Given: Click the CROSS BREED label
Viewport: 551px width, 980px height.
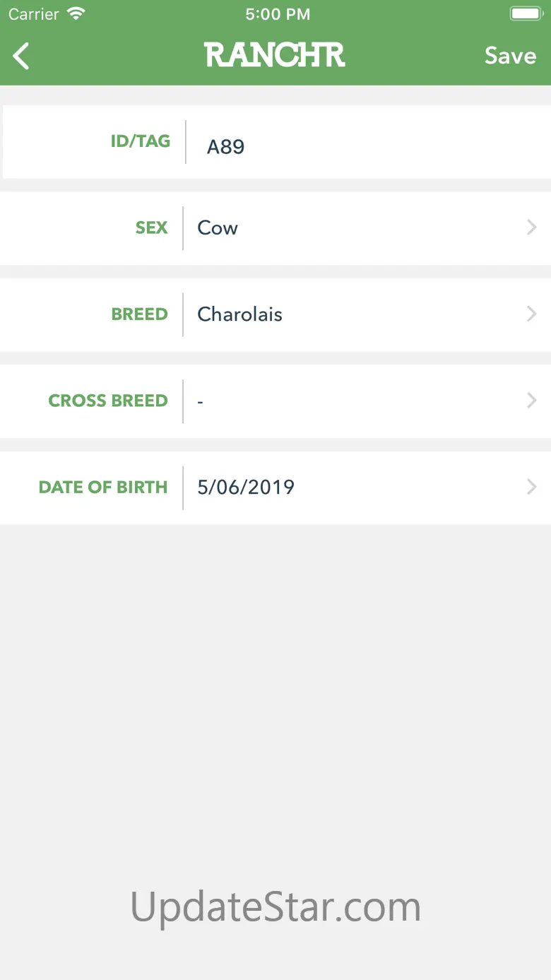Looking at the screenshot, I should click(107, 401).
